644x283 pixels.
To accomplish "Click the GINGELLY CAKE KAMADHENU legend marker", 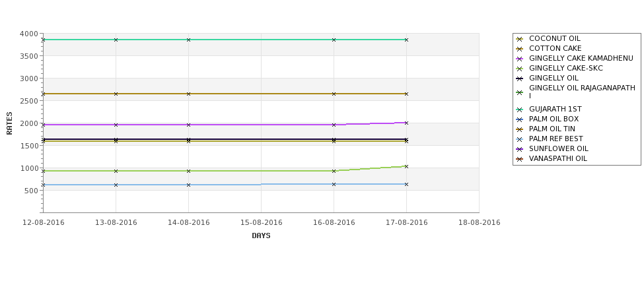I will coord(520,59).
